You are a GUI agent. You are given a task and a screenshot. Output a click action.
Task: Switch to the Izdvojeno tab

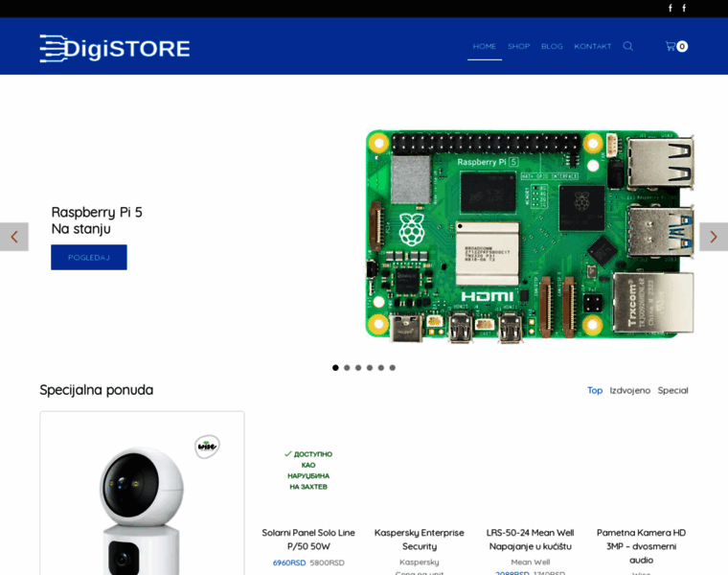[630, 390]
